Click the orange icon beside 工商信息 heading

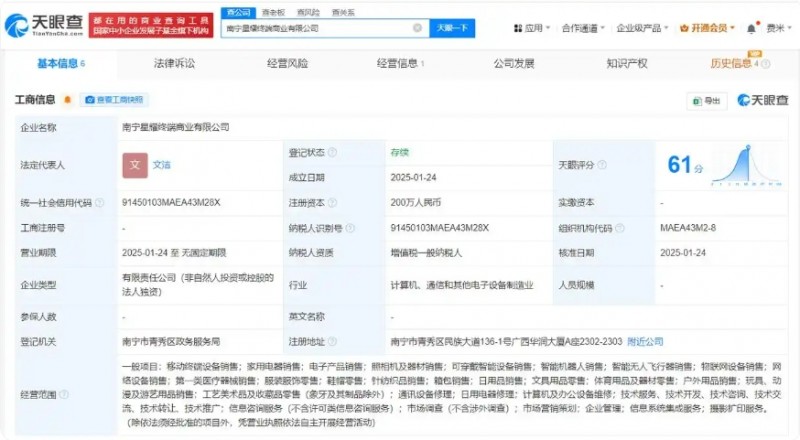tap(67, 100)
